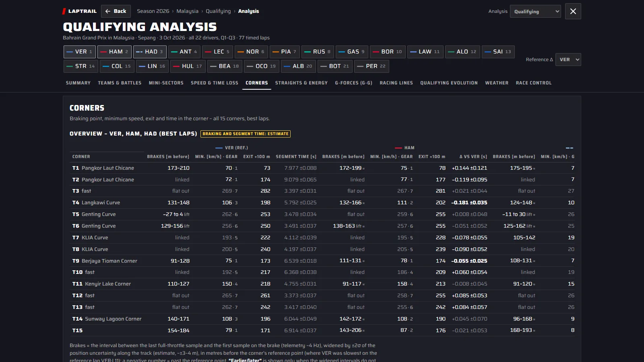
Task: Select the T9 Berjaya Tioman Corner row label
Action: [x=105, y=261]
